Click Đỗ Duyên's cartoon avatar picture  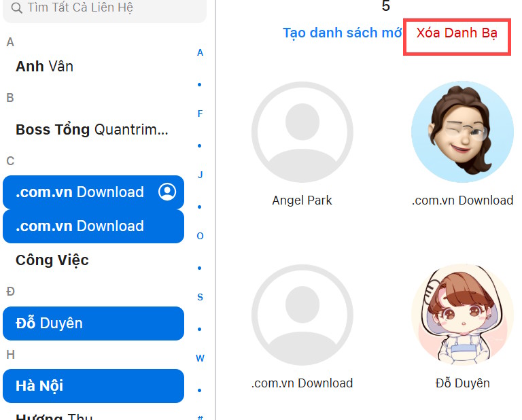coord(462,315)
